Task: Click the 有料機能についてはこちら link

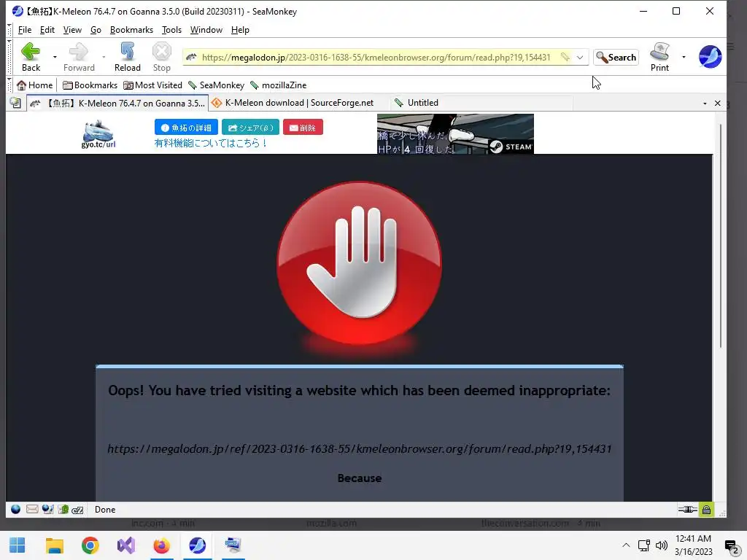Action: 211,144
